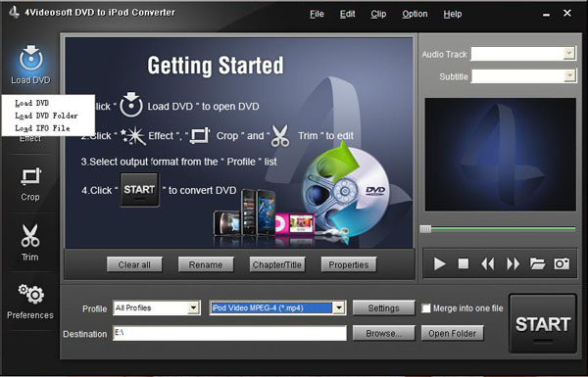Play the preview video
Viewport: 588px width, 377px height.
coord(439,263)
